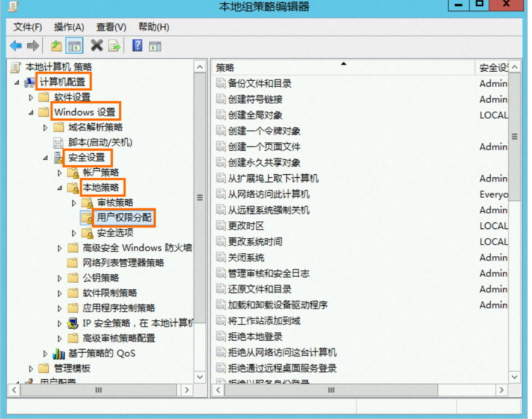The image size is (532, 419).
Task: Click the delete X toolbar icon
Action: 97,46
